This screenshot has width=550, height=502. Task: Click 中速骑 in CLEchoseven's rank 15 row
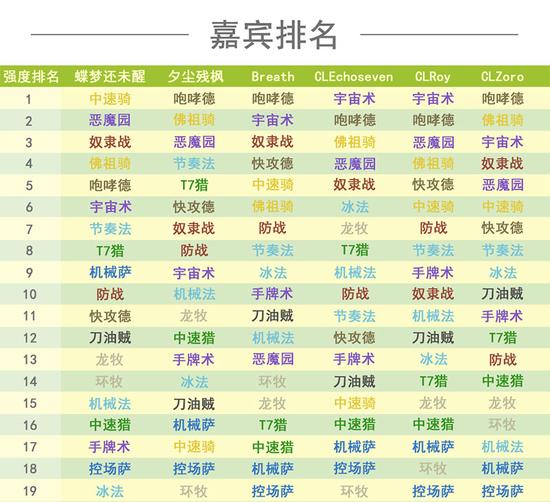[x=355, y=403]
